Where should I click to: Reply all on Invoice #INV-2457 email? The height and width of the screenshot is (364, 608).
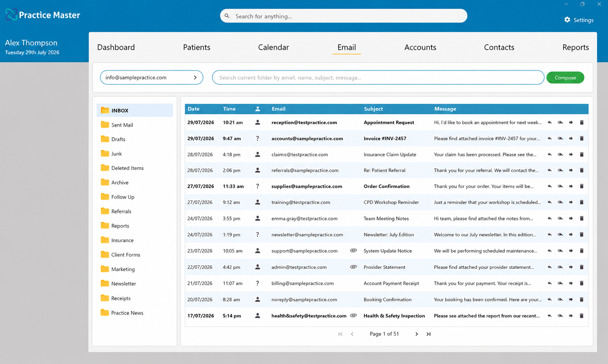[x=560, y=139]
